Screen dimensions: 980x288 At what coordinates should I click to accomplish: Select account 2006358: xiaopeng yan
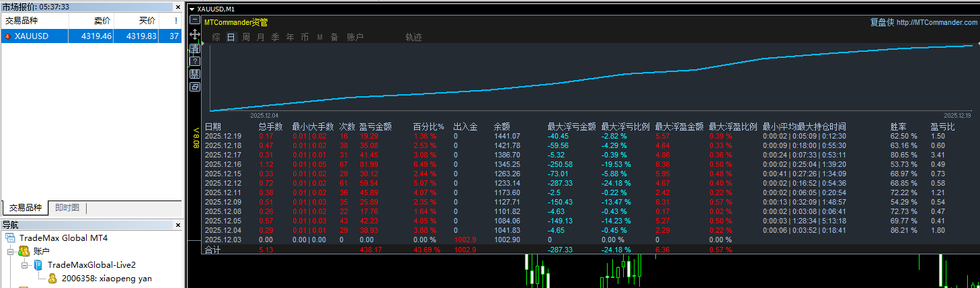(x=106, y=278)
